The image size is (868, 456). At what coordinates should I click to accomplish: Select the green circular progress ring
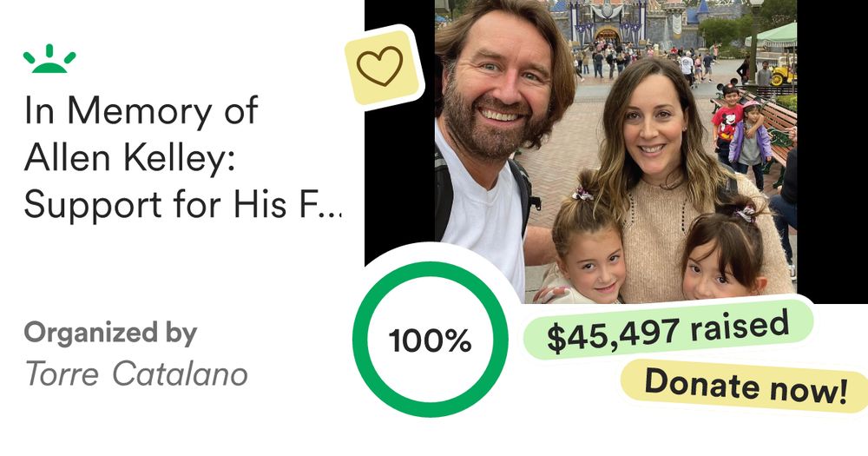click(431, 339)
